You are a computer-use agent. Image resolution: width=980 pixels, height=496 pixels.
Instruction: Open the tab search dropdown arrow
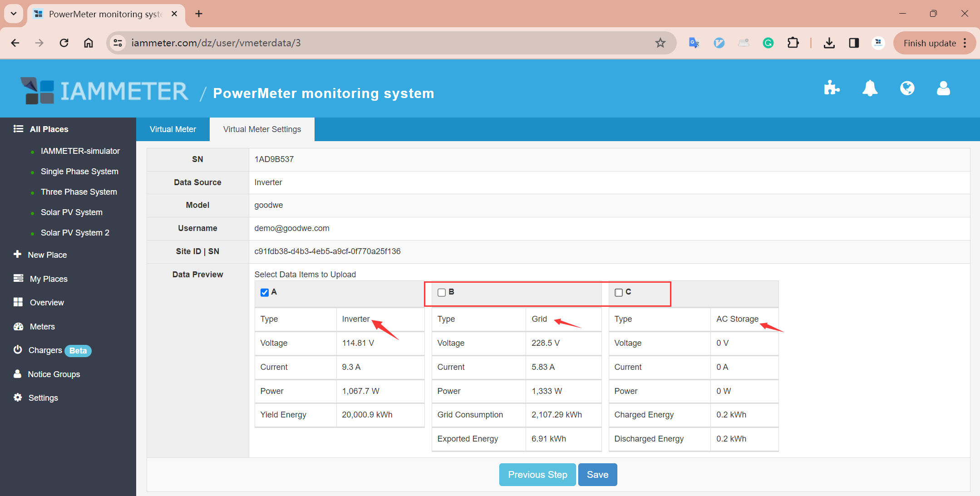click(14, 14)
